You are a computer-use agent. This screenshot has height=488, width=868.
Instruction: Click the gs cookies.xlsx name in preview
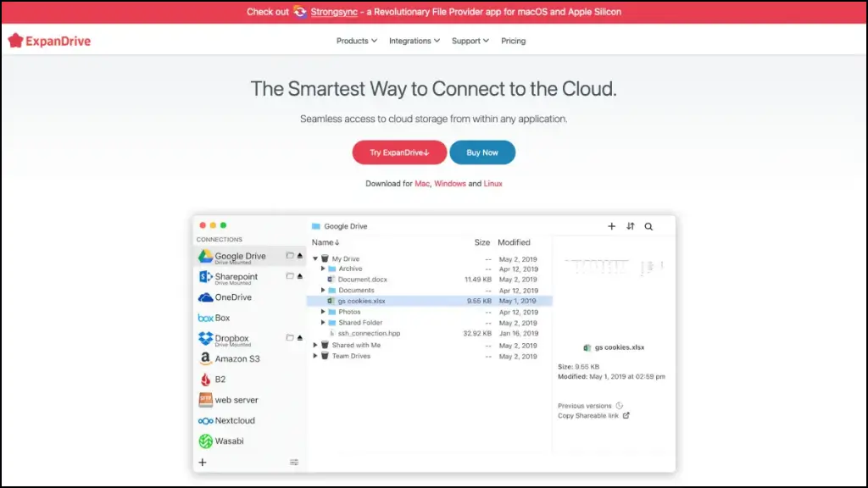[x=619, y=347]
